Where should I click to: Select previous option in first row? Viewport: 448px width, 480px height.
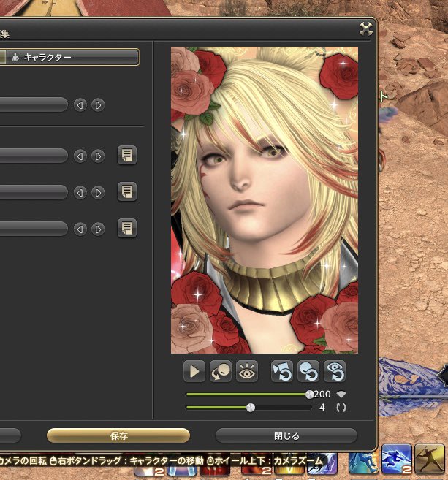[x=80, y=105]
